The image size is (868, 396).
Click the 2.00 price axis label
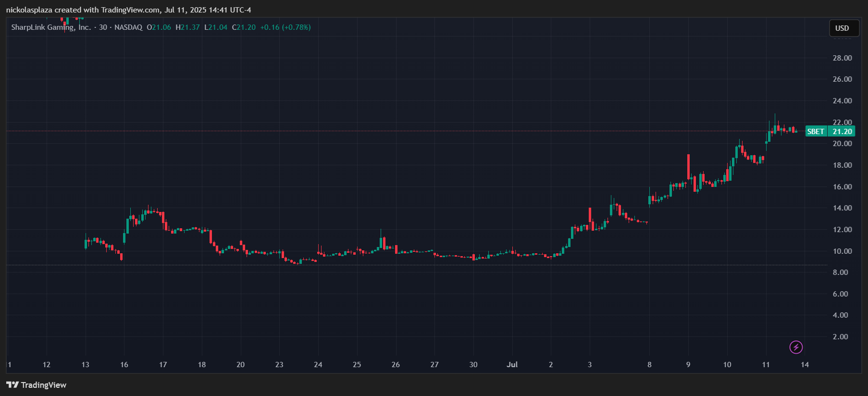[x=840, y=337]
